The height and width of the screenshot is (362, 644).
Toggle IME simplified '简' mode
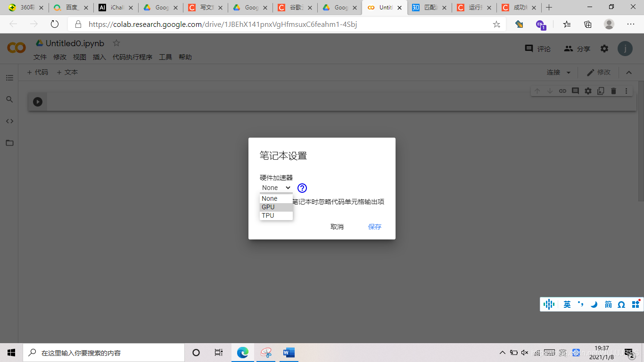tap(608, 304)
